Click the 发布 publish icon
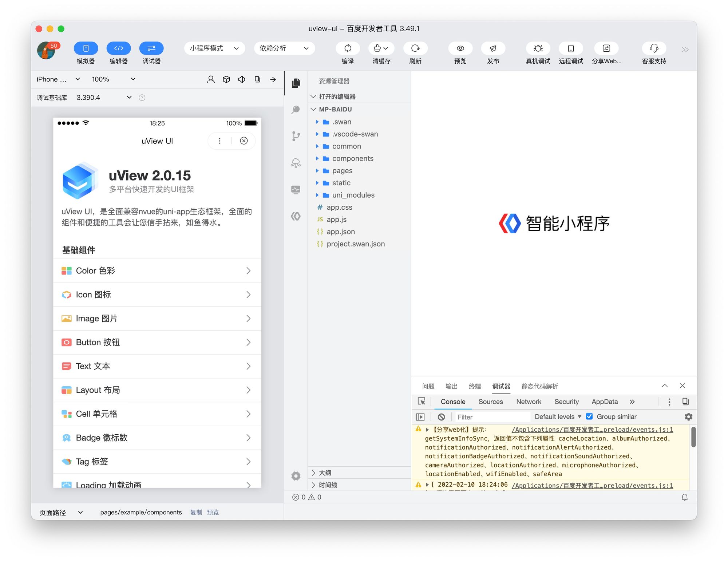Image resolution: width=728 pixels, height=561 pixels. pyautogui.click(x=493, y=48)
